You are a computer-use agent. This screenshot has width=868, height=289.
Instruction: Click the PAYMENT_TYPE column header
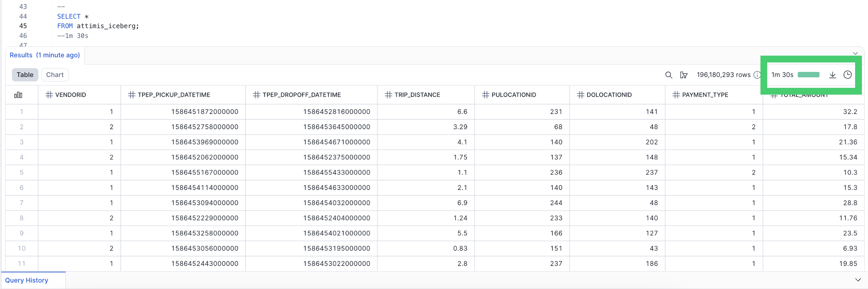pos(705,95)
